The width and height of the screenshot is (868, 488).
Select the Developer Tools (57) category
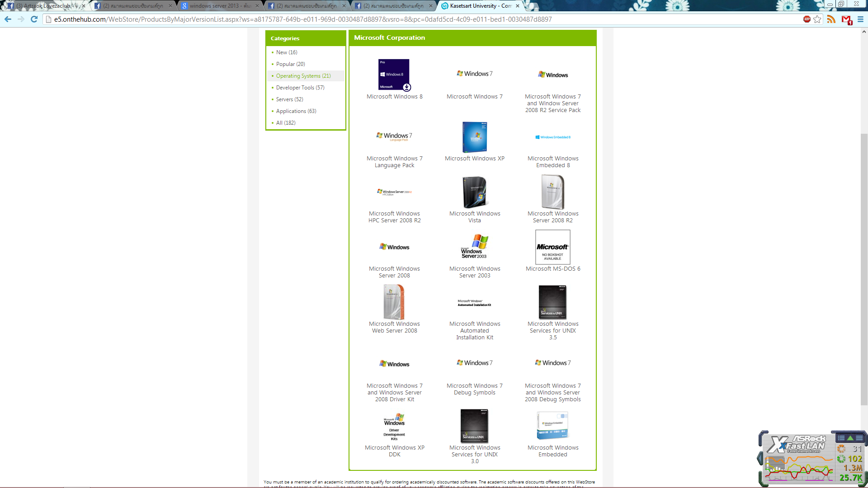300,88
